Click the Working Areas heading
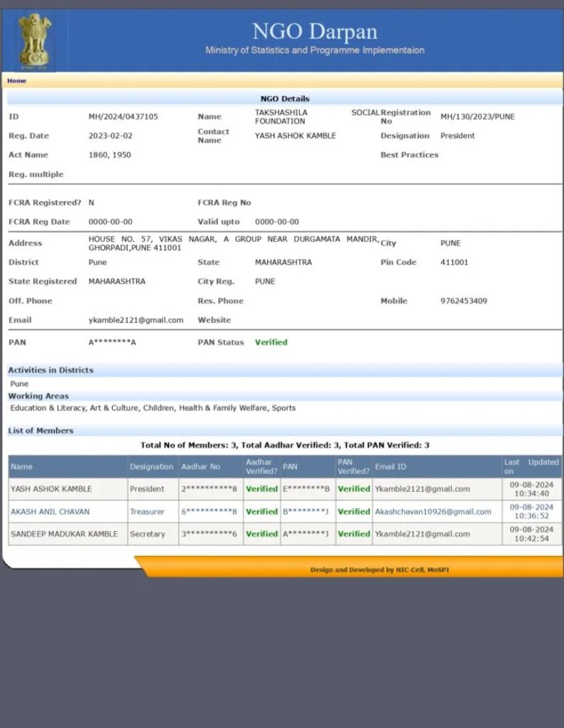Image resolution: width=564 pixels, height=728 pixels. [38, 396]
